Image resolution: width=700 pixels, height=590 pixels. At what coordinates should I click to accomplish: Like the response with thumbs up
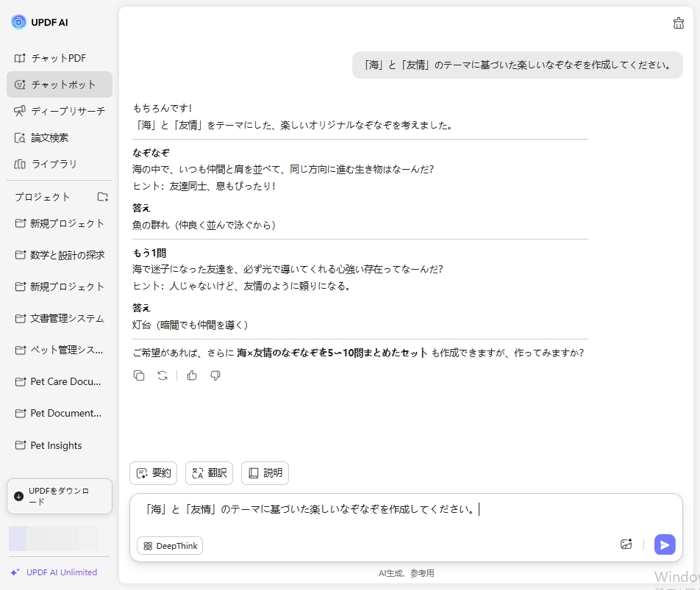[x=192, y=375]
